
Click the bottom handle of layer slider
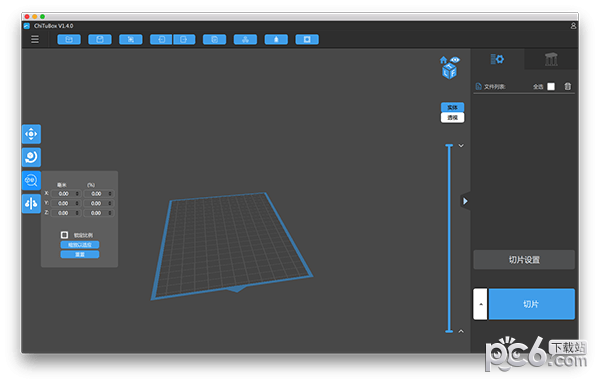pyautogui.click(x=449, y=331)
